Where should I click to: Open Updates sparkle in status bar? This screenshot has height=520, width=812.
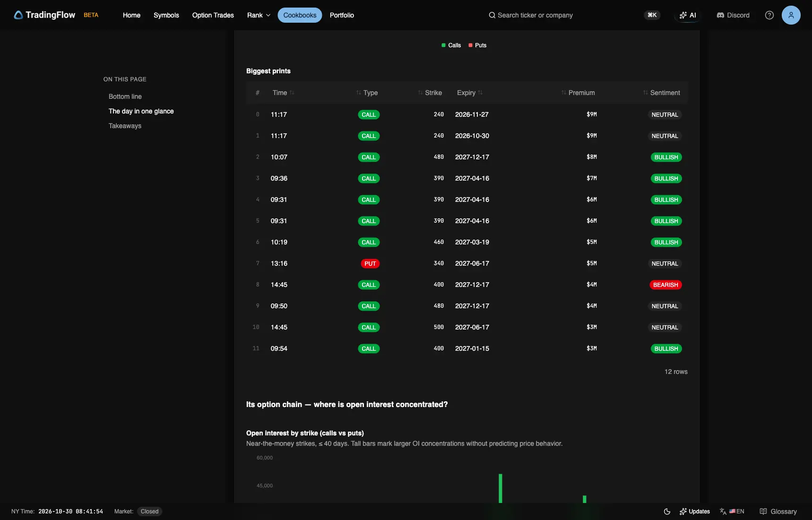695,511
